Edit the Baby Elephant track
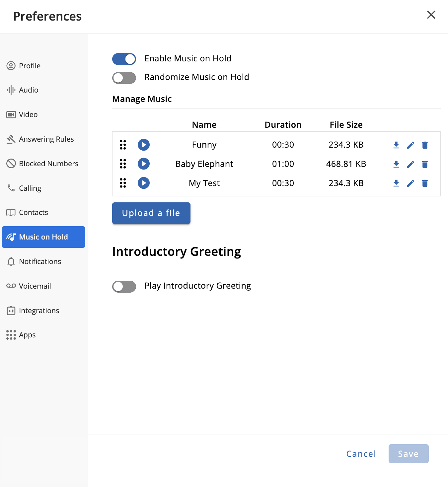The width and height of the screenshot is (448, 487). click(x=411, y=164)
